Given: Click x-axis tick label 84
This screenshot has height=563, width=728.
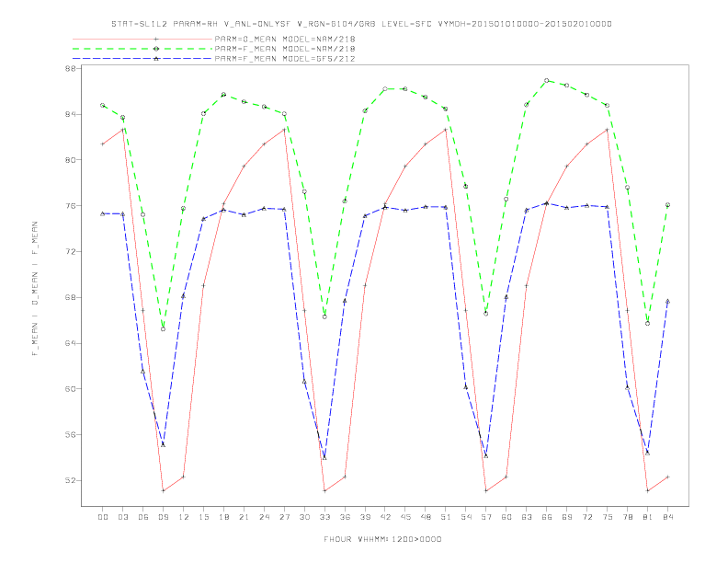Looking at the screenshot, I should [667, 517].
